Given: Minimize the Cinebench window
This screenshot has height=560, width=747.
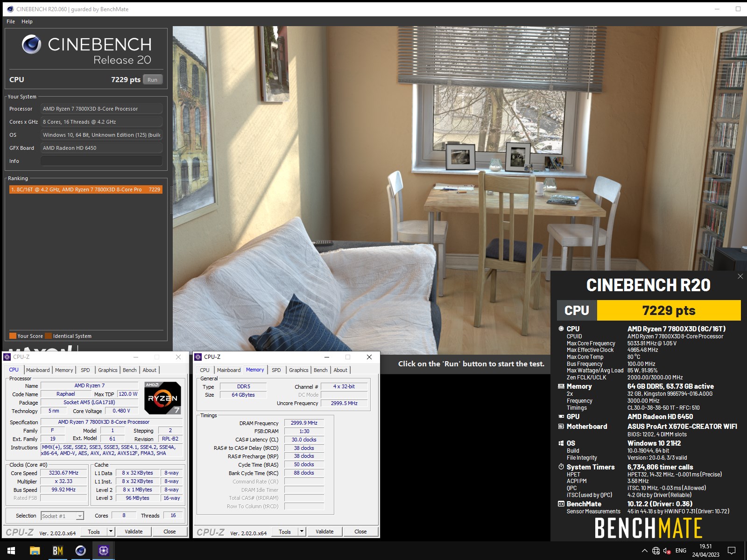Looking at the screenshot, I should (x=718, y=9).
